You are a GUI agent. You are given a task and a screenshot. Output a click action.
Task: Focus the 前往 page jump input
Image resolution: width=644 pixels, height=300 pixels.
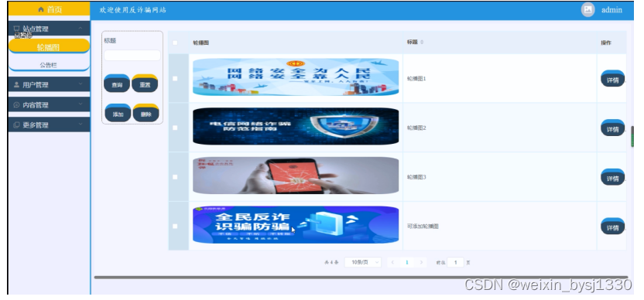pyautogui.click(x=455, y=262)
